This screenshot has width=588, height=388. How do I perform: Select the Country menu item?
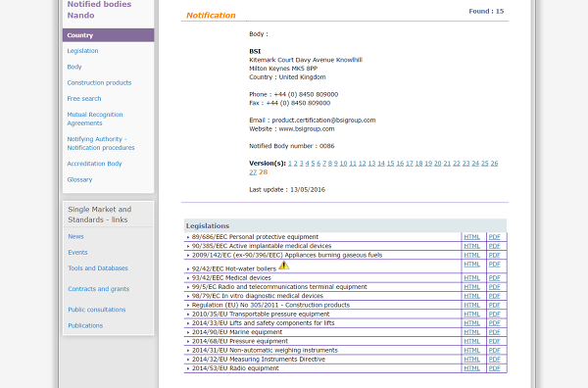tap(109, 35)
